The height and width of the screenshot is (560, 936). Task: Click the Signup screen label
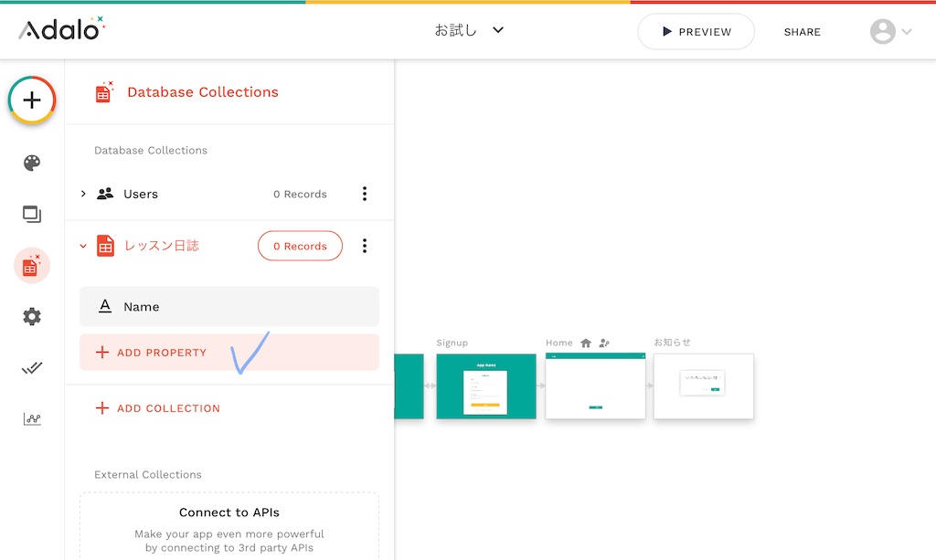(452, 343)
